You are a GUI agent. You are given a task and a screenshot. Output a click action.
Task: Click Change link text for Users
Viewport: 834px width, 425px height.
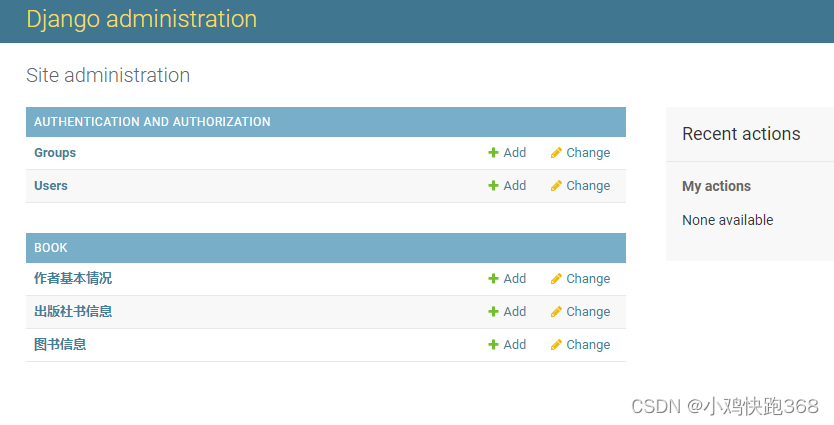588,186
